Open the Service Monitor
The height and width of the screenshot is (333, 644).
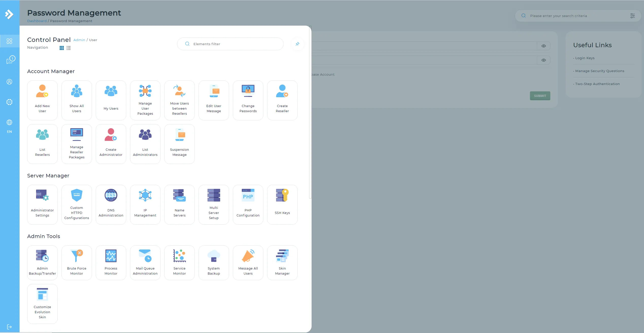click(179, 262)
